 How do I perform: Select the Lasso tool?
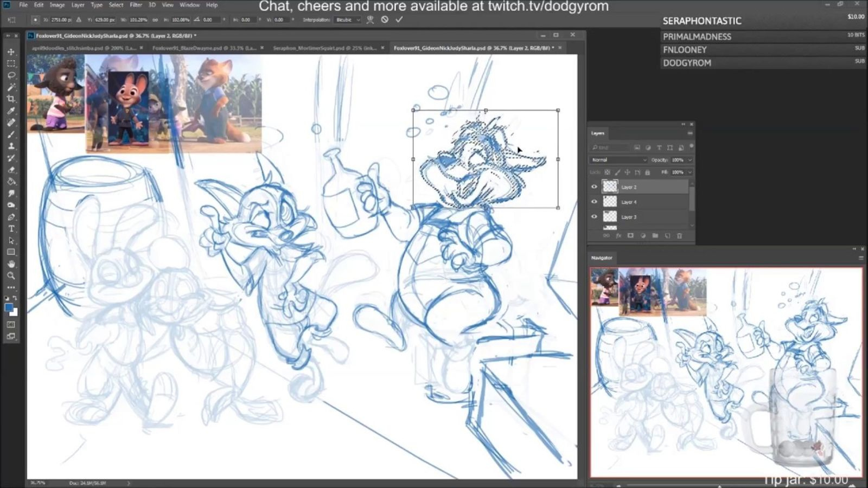[x=11, y=75]
